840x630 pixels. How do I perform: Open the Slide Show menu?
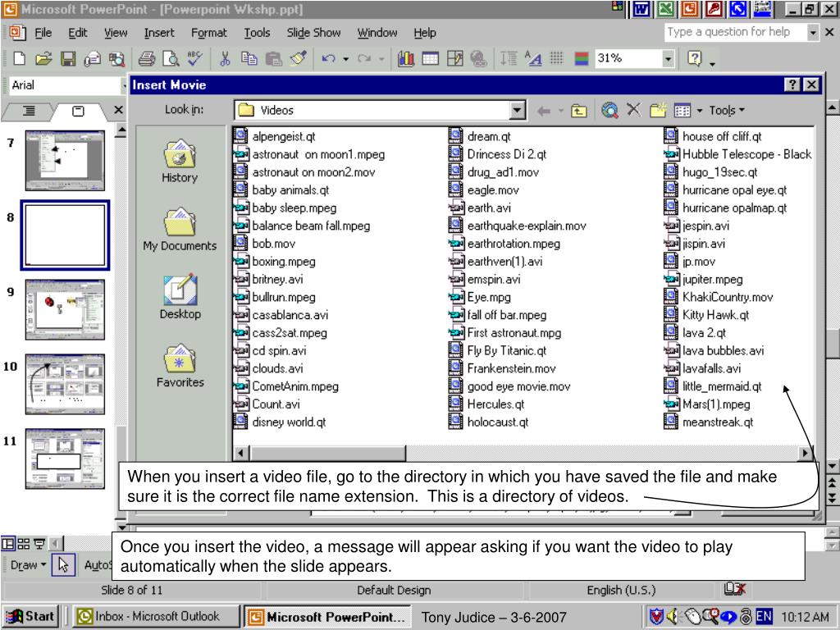pyautogui.click(x=313, y=33)
